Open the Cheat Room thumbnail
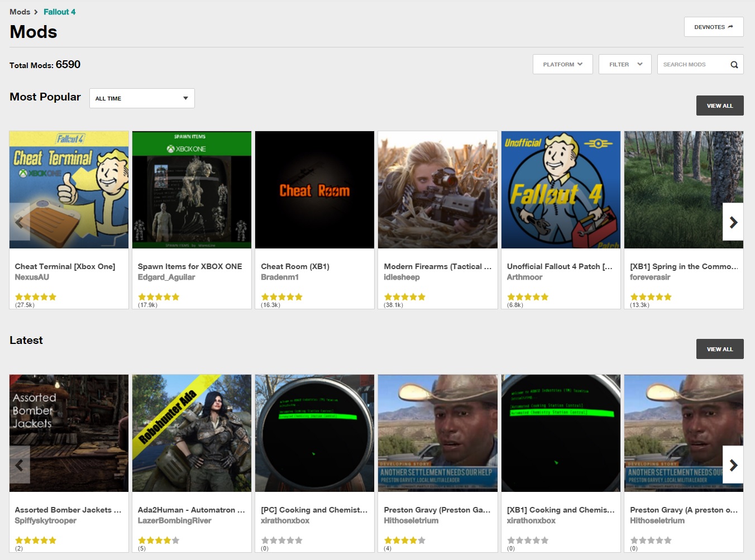Viewport: 755px width, 560px height. [314, 190]
